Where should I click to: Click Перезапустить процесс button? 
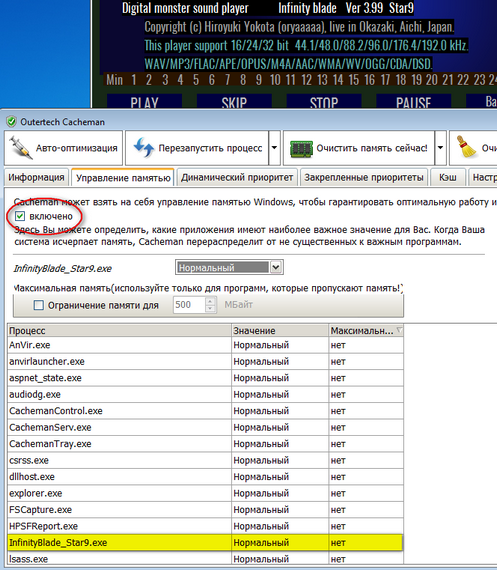click(x=197, y=148)
